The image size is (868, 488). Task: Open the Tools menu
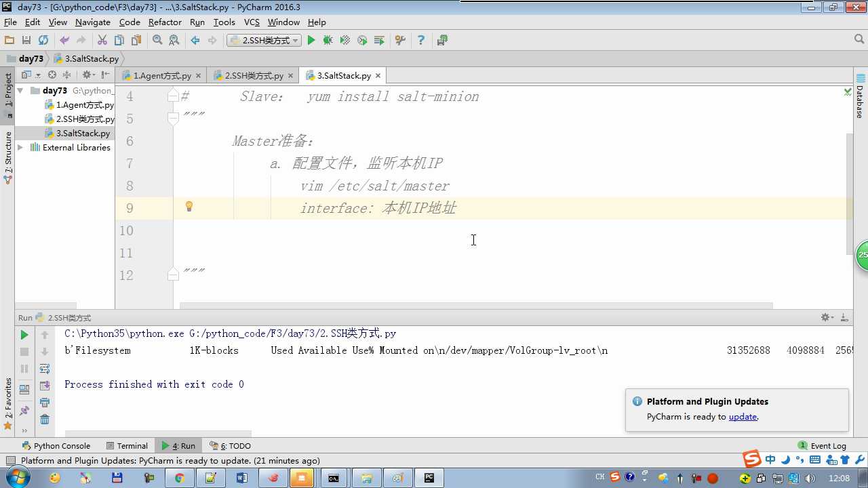tap(224, 22)
